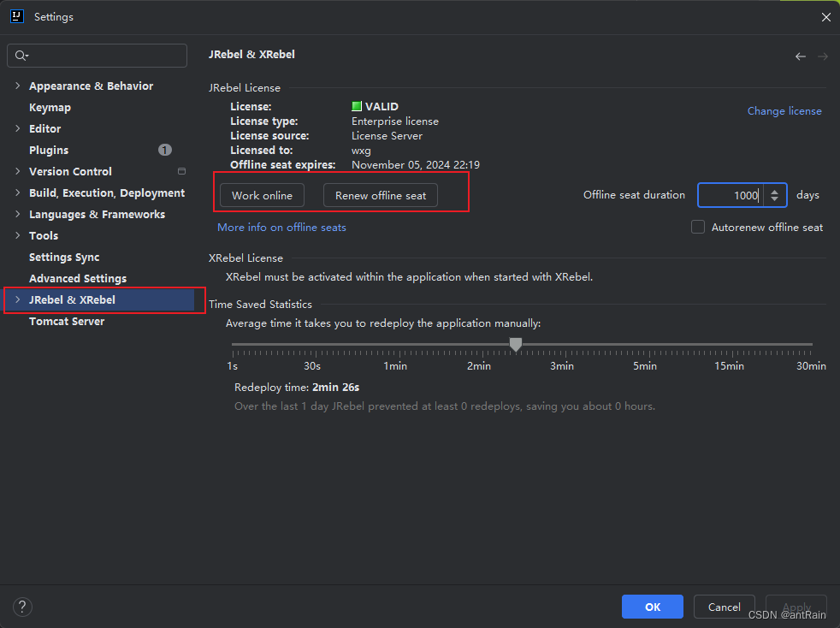The image size is (840, 628).
Task: Expand Version Control chevron
Action: [18, 171]
